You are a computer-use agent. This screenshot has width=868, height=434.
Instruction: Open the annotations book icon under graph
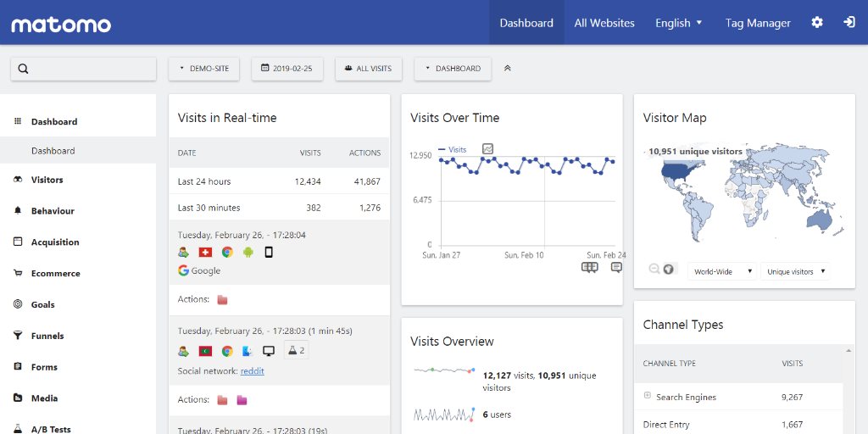590,267
